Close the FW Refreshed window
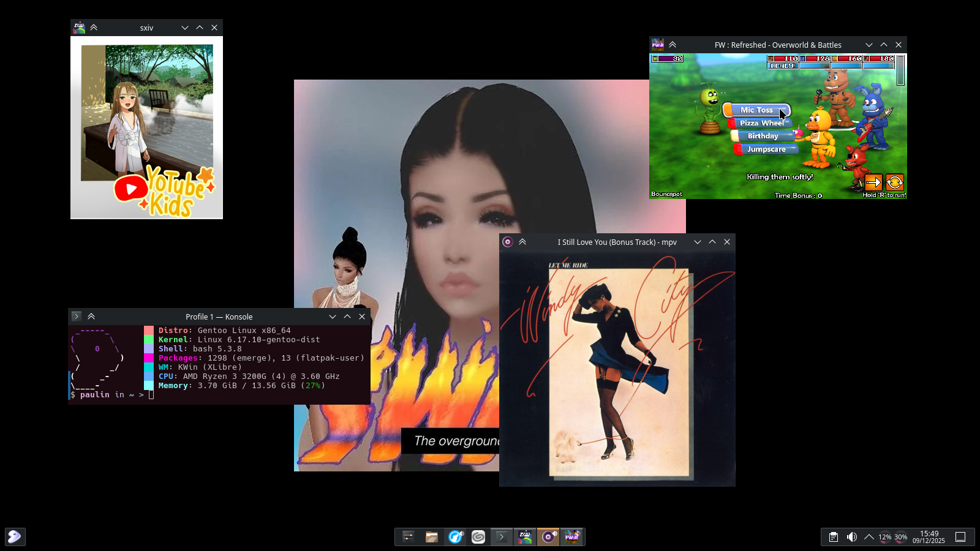This screenshot has width=980, height=551. point(899,45)
